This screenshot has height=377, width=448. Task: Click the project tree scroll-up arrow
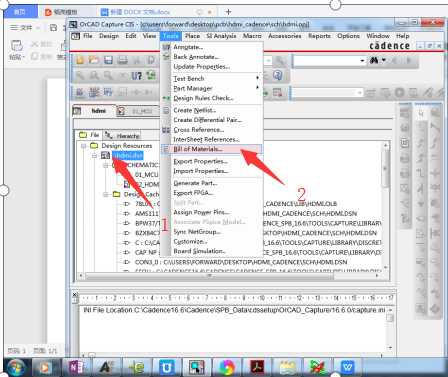[386, 145]
